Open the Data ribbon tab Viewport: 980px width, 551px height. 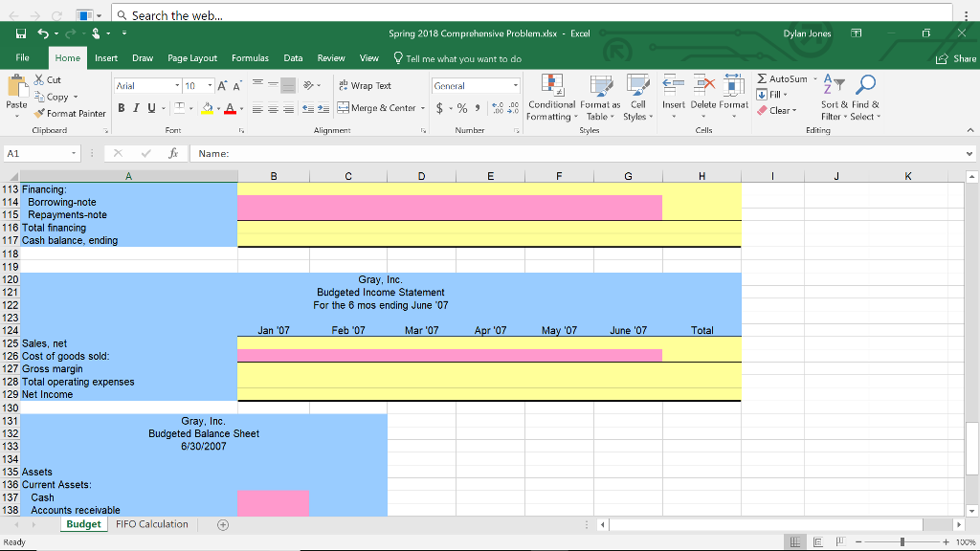293,58
